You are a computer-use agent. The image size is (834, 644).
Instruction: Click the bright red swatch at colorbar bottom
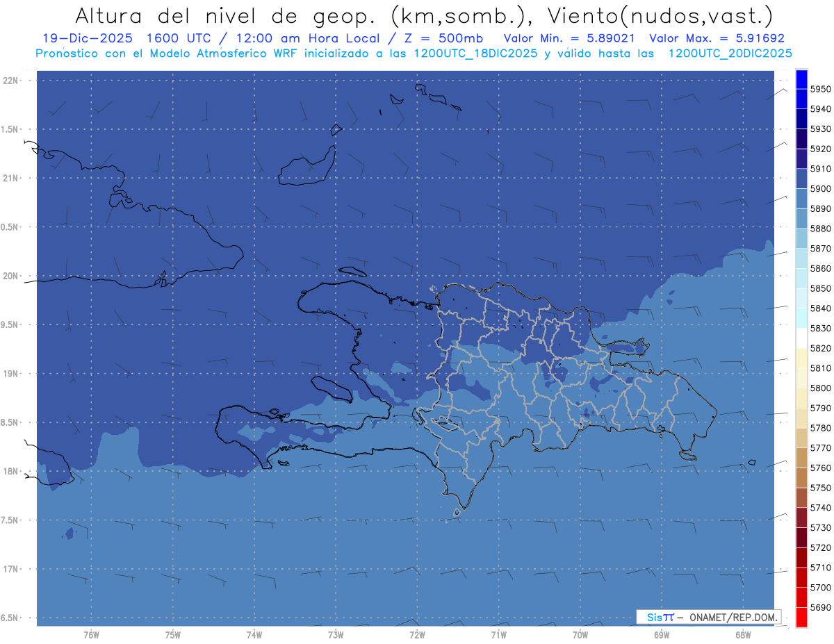point(801,617)
